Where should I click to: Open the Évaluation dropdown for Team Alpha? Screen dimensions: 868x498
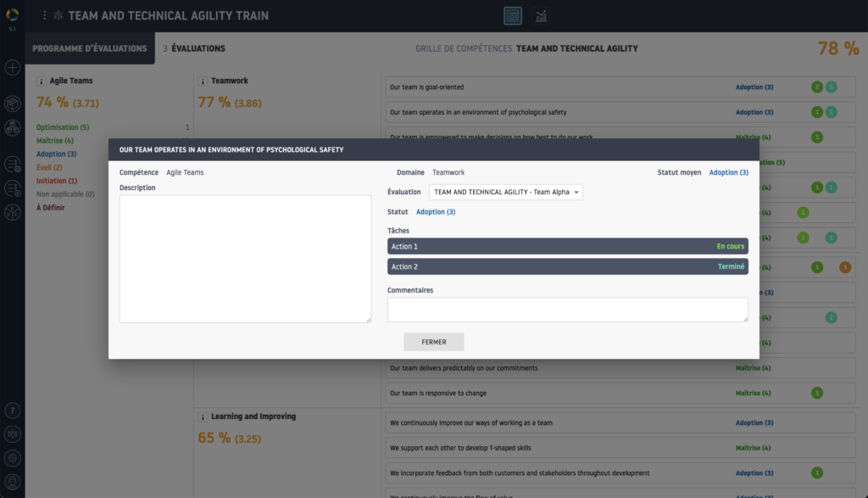[x=505, y=193]
